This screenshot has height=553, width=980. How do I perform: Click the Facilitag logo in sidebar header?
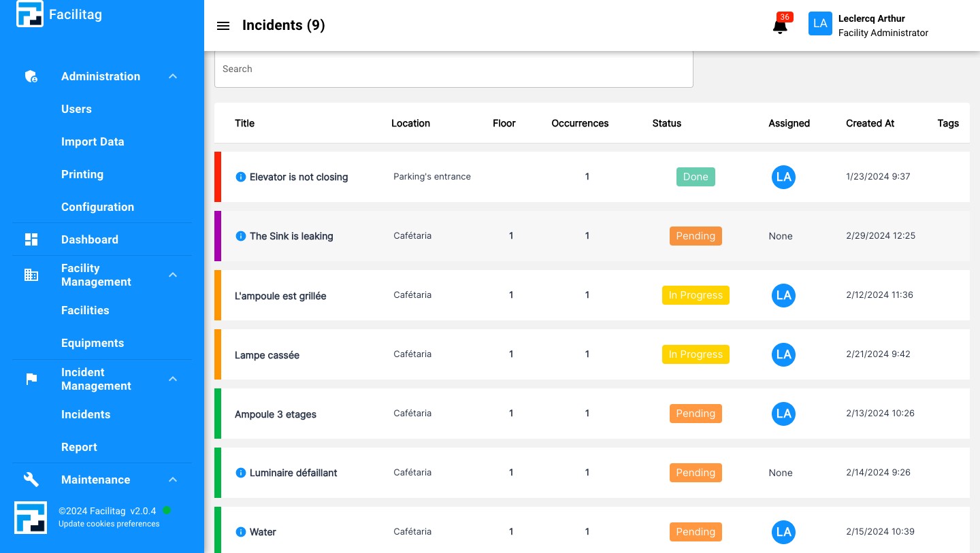30,14
